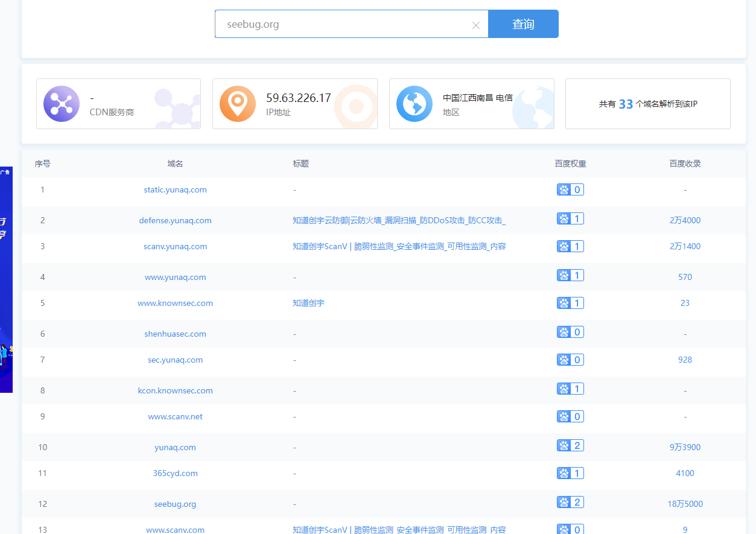This screenshot has height=534, width=756.
Task: Click Baidu weight badge for kcon.knownsec.com
Action: [x=570, y=389]
